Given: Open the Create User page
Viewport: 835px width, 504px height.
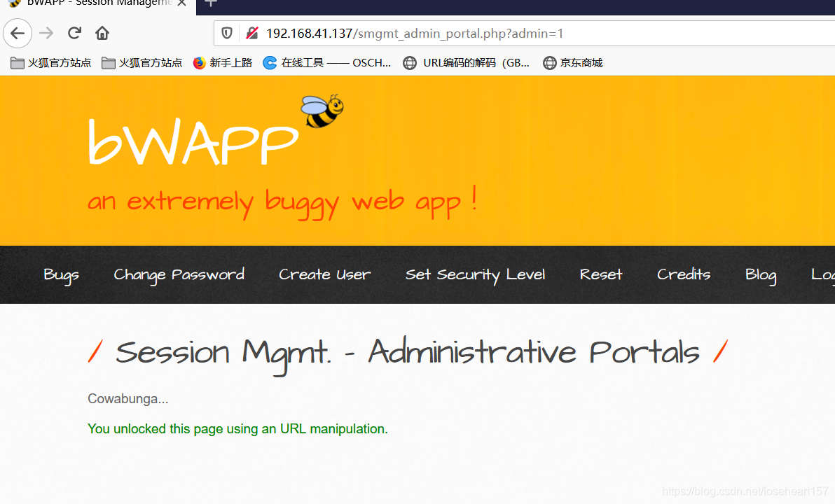Looking at the screenshot, I should coord(325,274).
